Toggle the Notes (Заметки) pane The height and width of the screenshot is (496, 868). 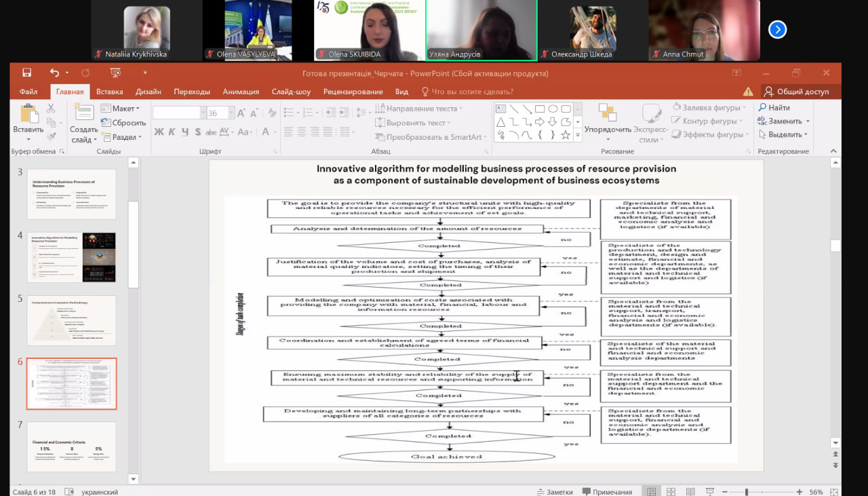[554, 492]
